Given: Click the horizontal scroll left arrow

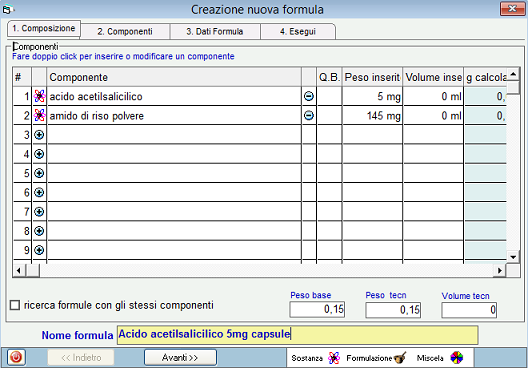Looking at the screenshot, I should (x=19, y=270).
